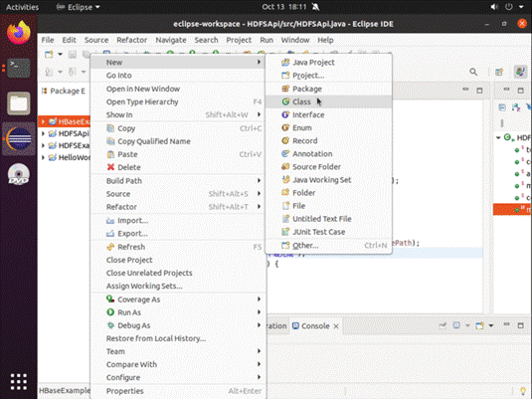Open Show Applications grid

pyautogui.click(x=19, y=382)
